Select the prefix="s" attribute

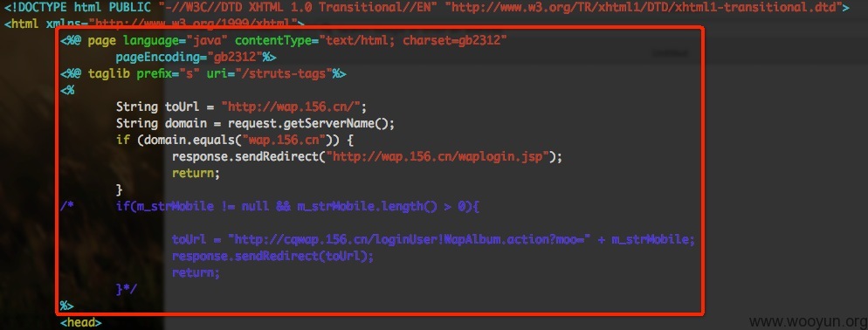(168, 74)
